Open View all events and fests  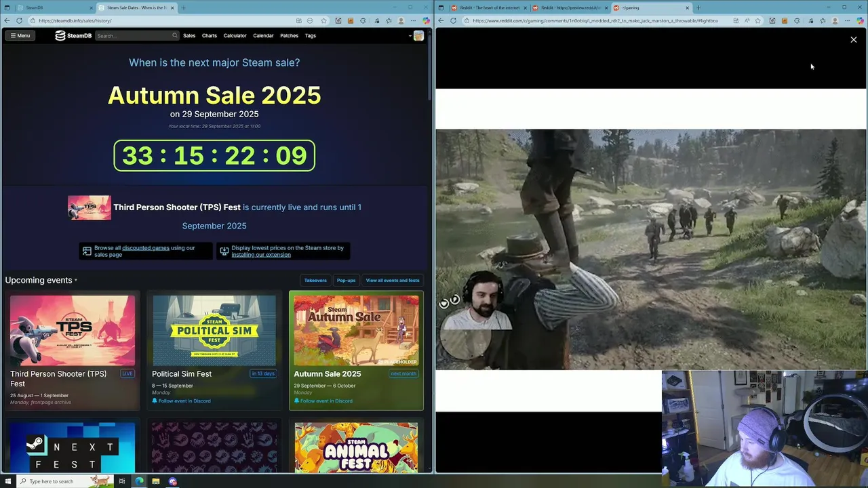point(393,280)
